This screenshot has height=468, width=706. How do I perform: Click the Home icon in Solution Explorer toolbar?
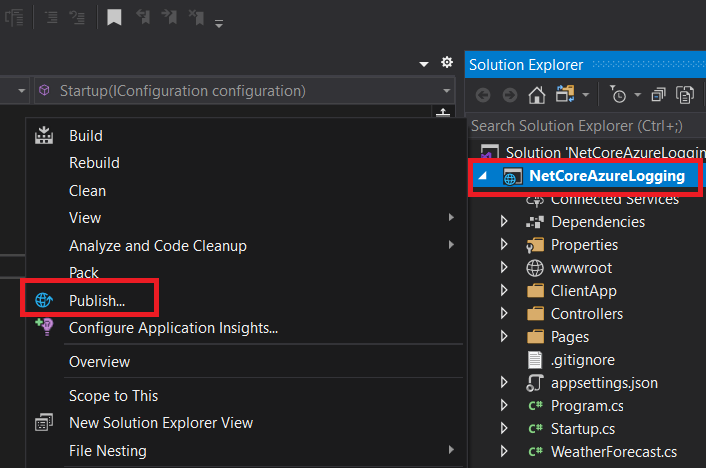(537, 95)
